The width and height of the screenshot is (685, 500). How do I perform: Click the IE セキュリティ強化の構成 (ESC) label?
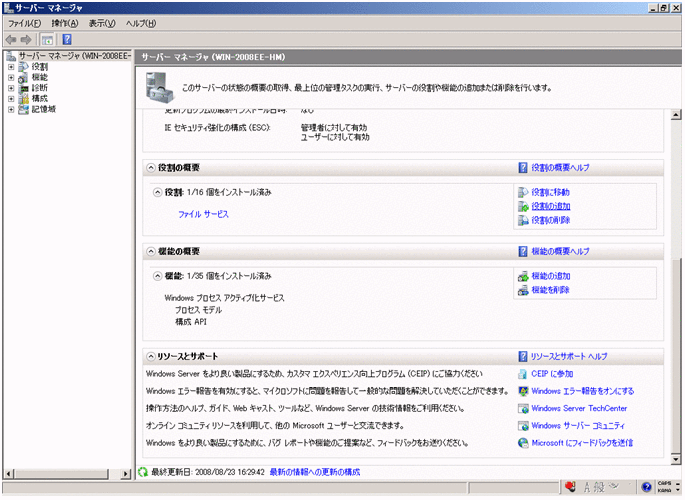pos(218,128)
